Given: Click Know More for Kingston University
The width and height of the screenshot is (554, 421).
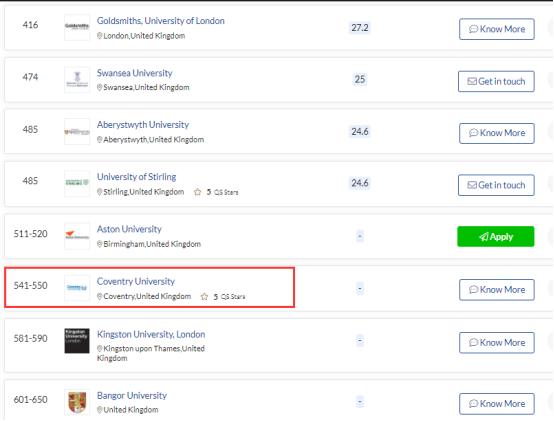Looking at the screenshot, I should pyautogui.click(x=497, y=343).
